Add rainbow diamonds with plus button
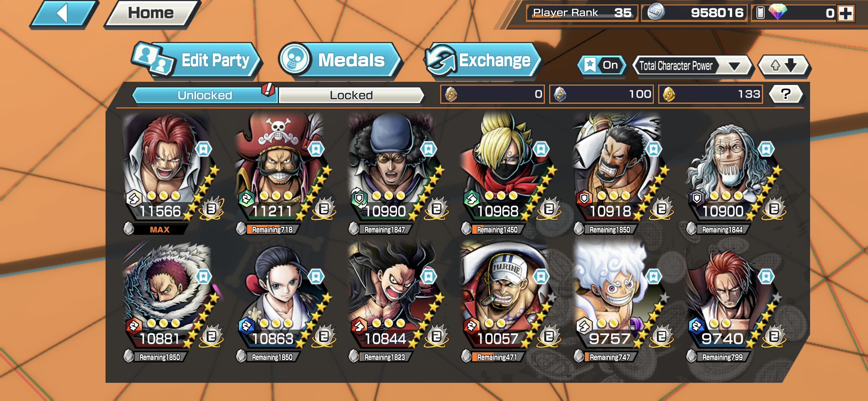This screenshot has width=868, height=401. [x=846, y=13]
